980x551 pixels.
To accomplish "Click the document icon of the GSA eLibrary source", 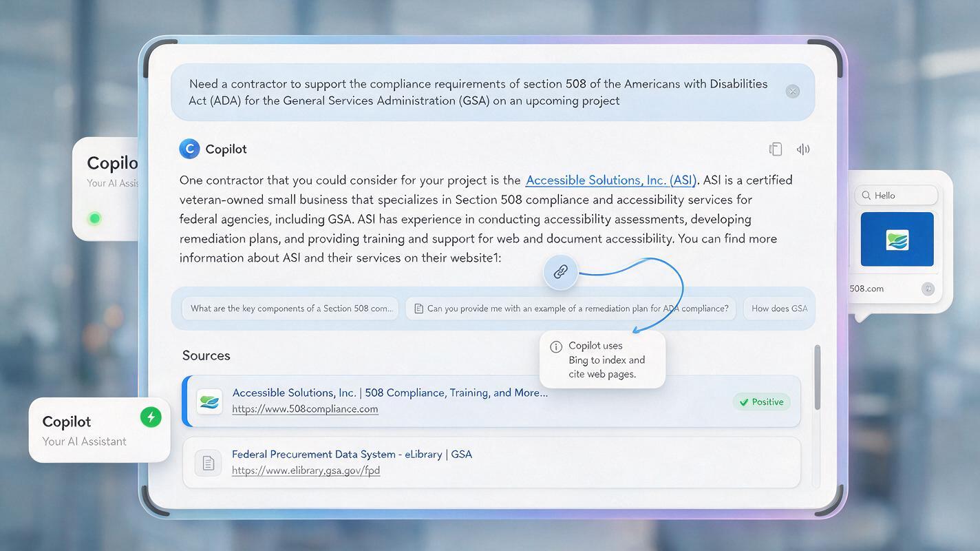I will click(209, 464).
